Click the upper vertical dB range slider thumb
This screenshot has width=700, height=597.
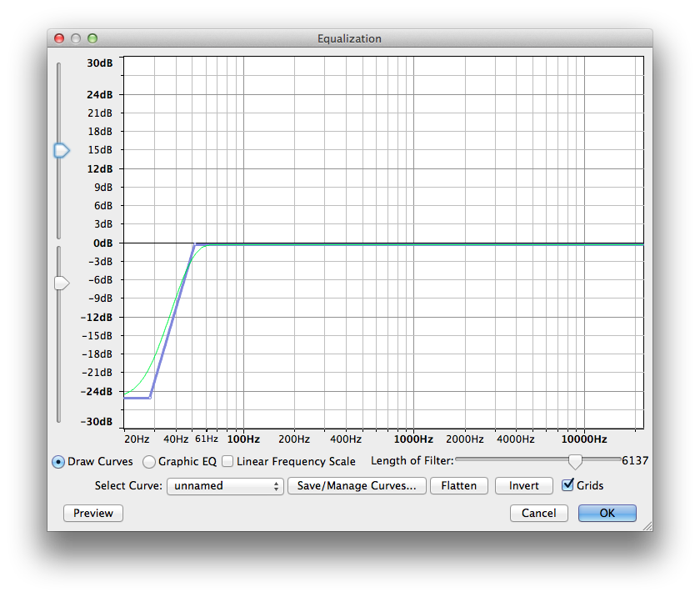pyautogui.click(x=61, y=150)
